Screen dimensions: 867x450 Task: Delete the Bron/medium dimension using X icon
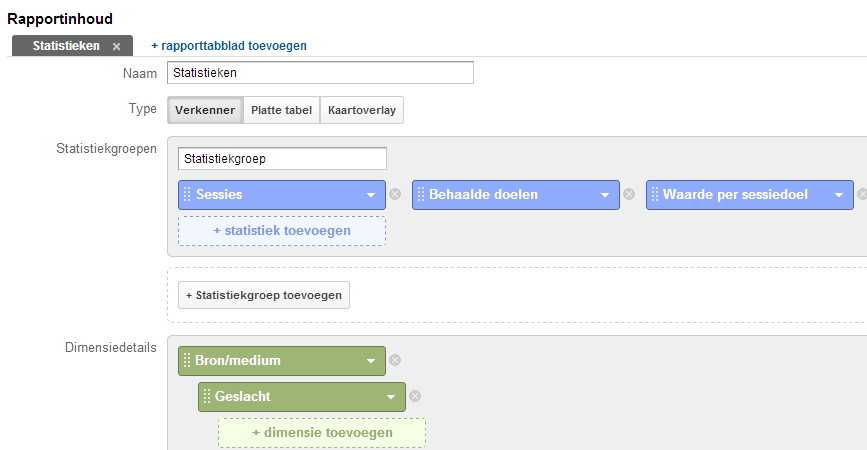395,360
